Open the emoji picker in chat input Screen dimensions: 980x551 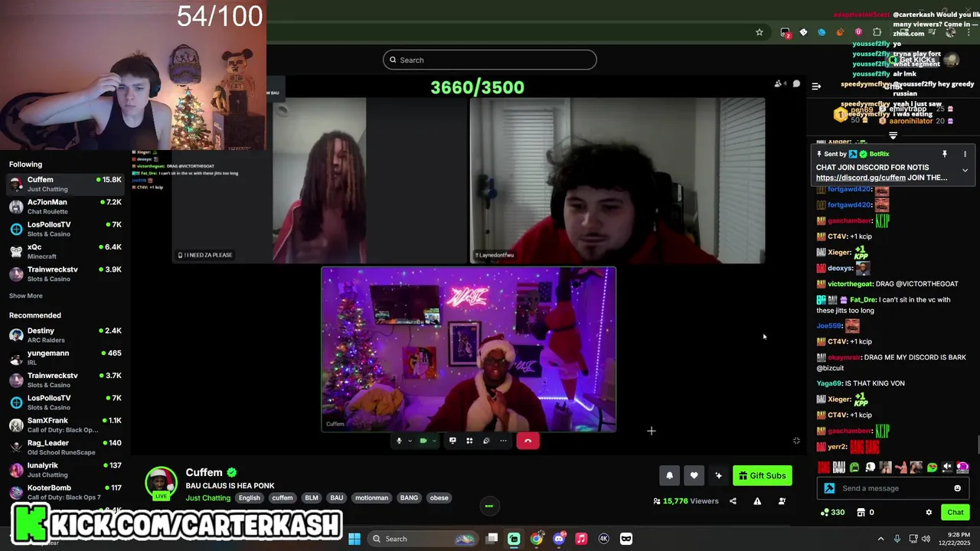[957, 488]
